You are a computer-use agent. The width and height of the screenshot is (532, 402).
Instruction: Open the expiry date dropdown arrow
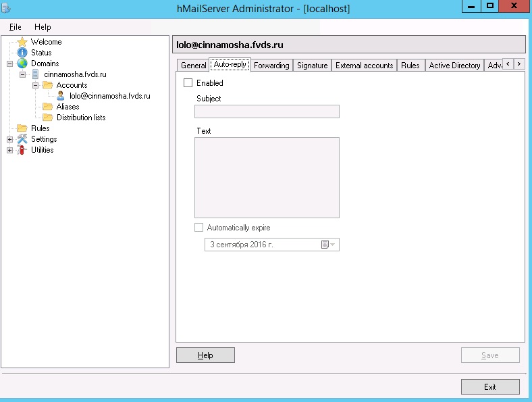click(x=333, y=245)
